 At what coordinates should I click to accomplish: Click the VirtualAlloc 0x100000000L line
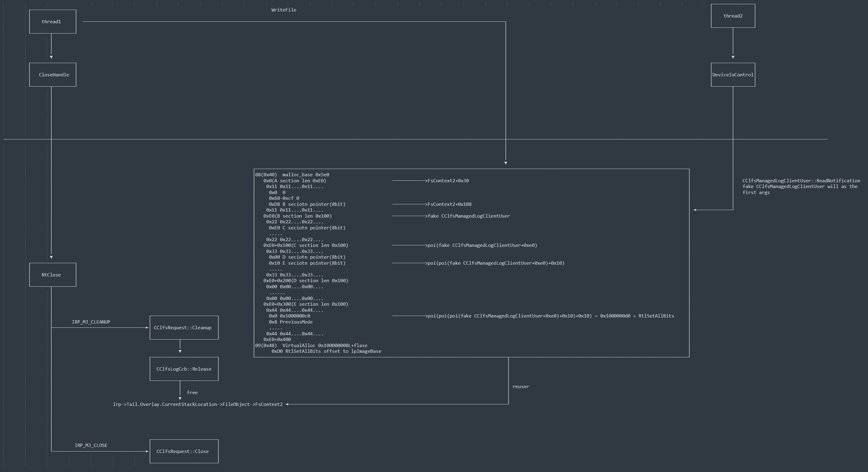(311, 345)
